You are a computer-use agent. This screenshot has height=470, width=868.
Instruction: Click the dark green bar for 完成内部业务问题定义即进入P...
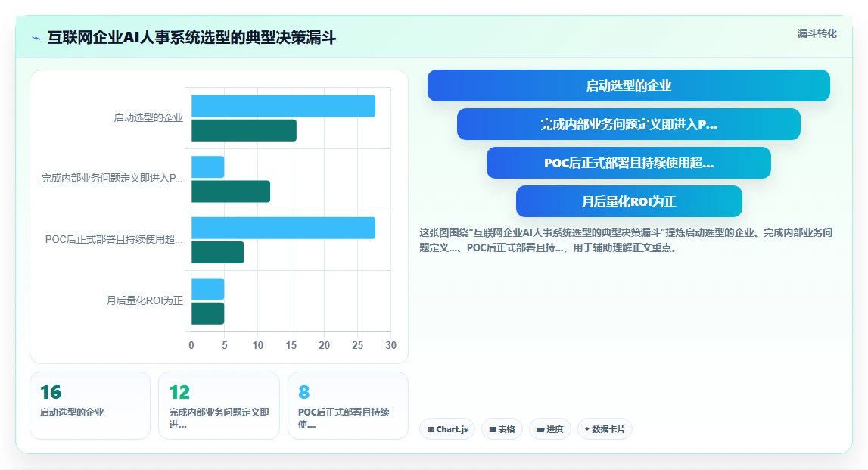tap(231, 191)
